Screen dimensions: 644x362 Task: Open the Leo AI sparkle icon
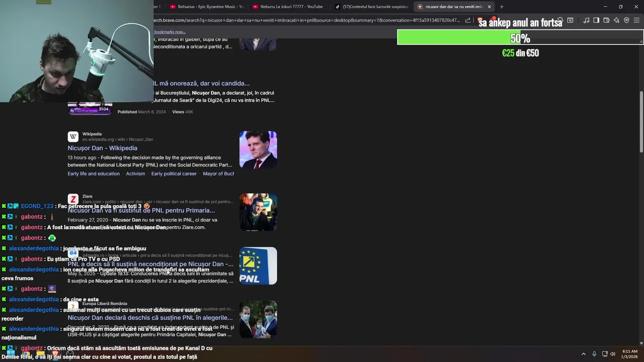(616, 20)
